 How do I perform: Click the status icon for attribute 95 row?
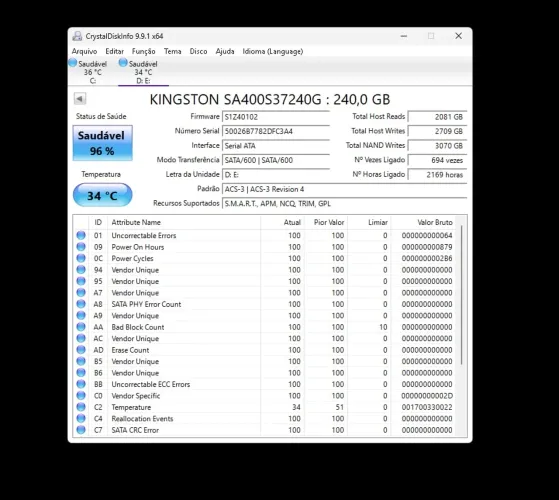[x=81, y=281]
